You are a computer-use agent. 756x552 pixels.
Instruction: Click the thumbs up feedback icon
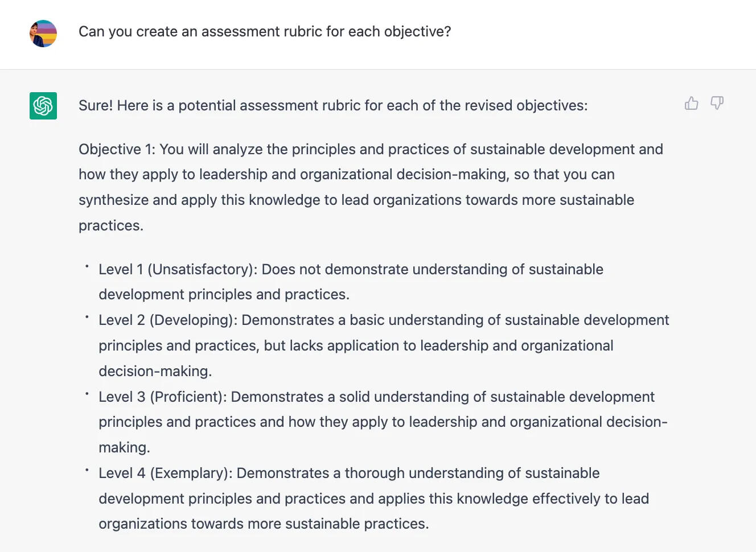coord(691,103)
